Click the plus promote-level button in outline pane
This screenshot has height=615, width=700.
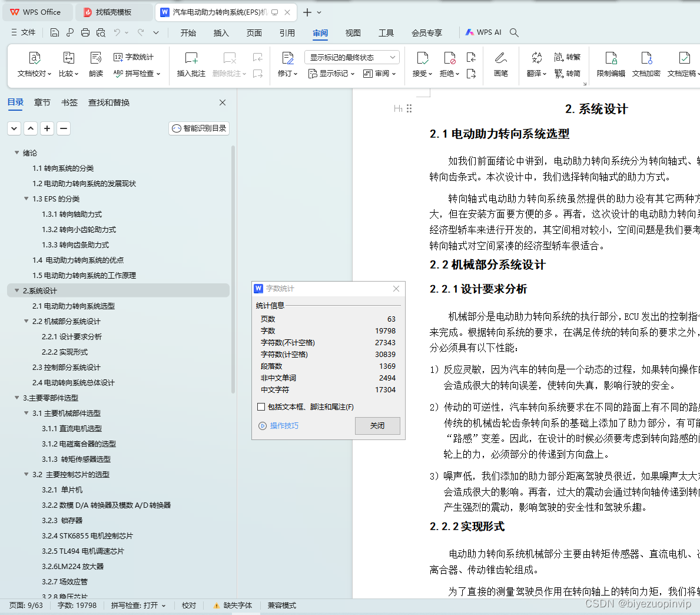pos(47,128)
